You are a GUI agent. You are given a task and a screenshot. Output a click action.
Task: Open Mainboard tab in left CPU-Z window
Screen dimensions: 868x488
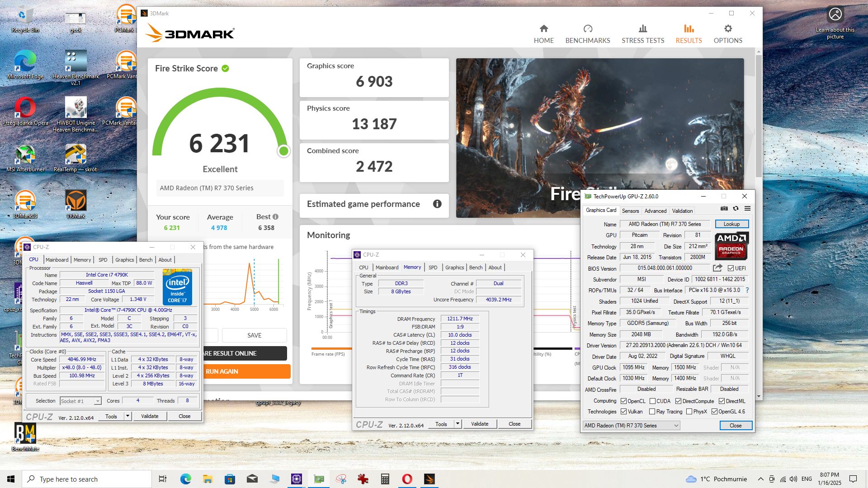57,260
